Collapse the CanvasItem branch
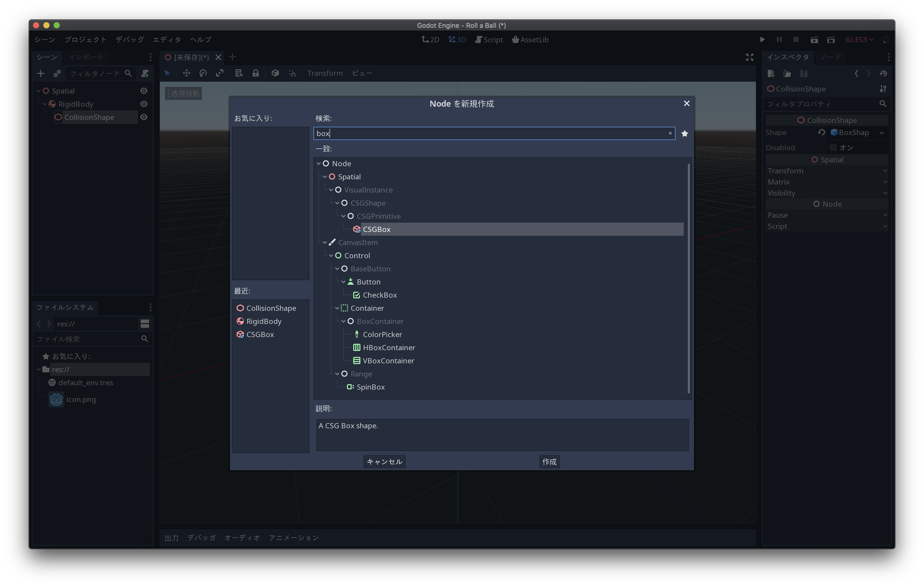 325,242
